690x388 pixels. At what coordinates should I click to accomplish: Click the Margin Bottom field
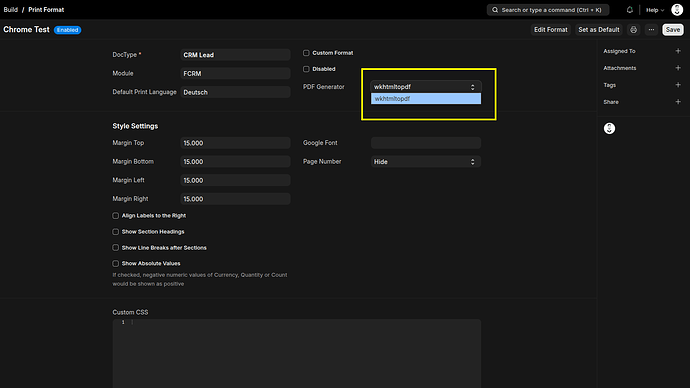235,161
